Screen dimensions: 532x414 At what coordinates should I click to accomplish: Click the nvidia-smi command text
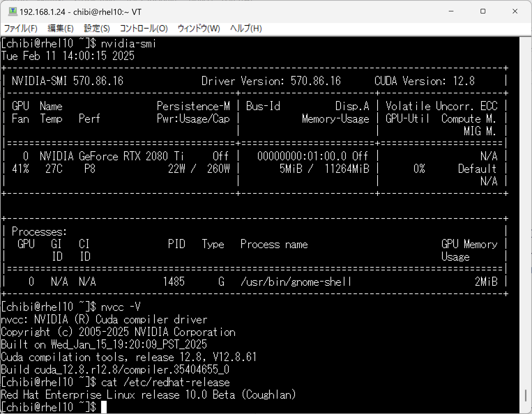pos(128,44)
